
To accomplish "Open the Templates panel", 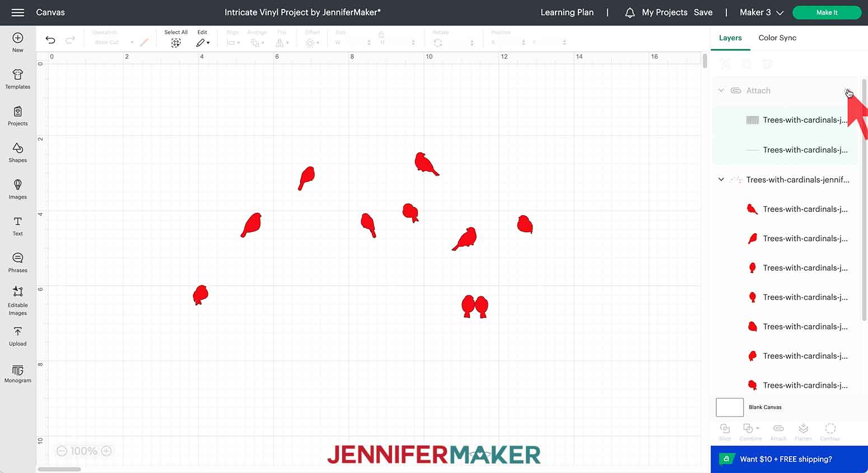I will click(x=18, y=79).
